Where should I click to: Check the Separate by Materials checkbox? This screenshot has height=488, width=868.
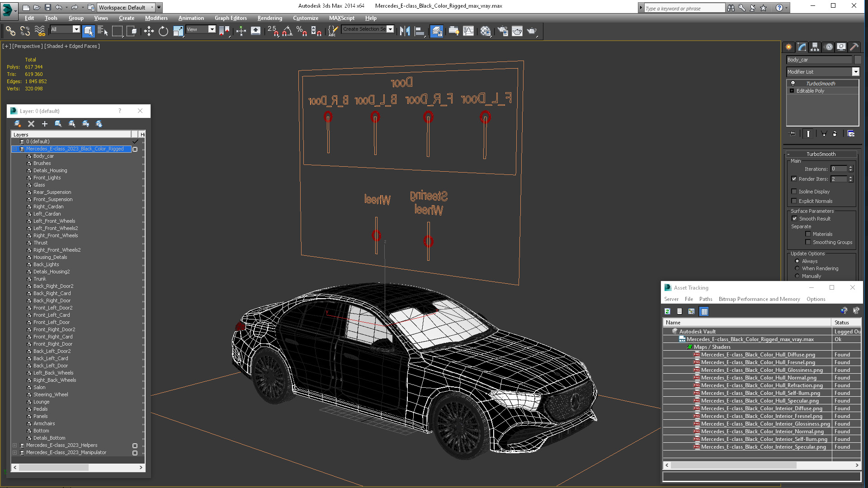coord(808,234)
